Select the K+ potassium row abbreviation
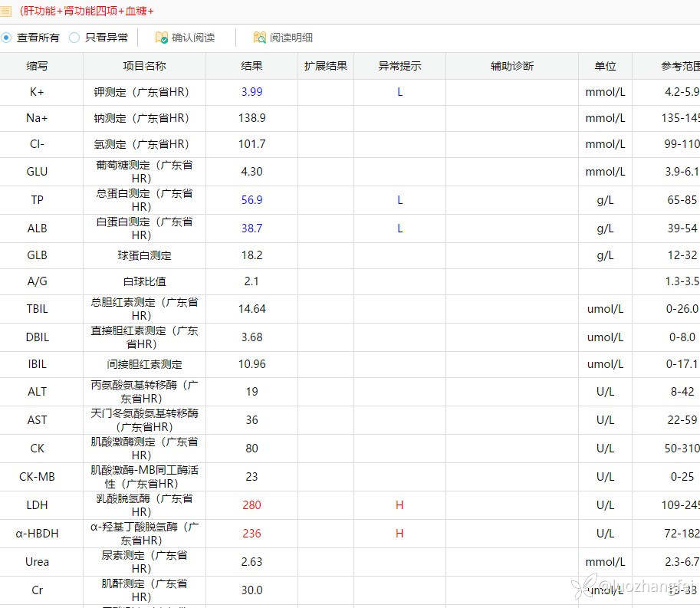Viewport: 700px width, 608px height. 37,92
